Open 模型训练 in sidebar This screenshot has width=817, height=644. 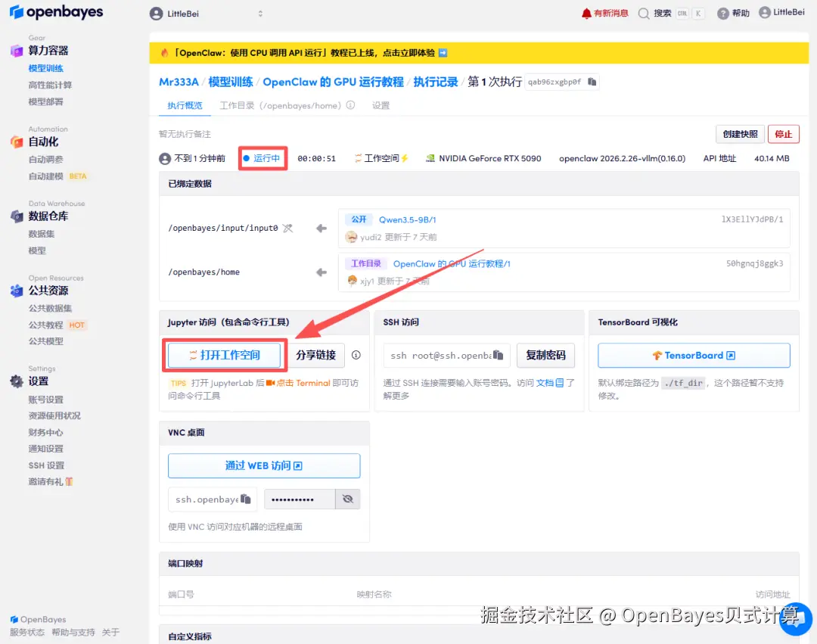(46, 68)
